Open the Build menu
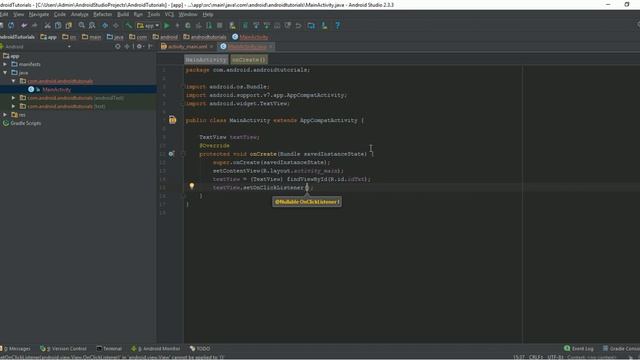 (x=123, y=14)
